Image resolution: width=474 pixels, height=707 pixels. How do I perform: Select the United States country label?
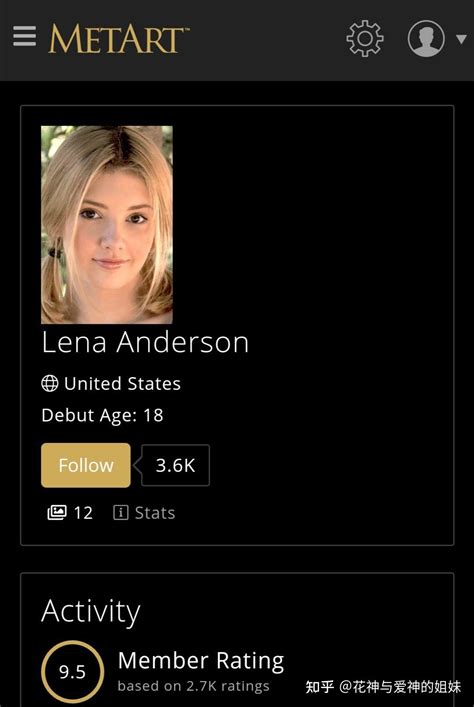pyautogui.click(x=122, y=384)
